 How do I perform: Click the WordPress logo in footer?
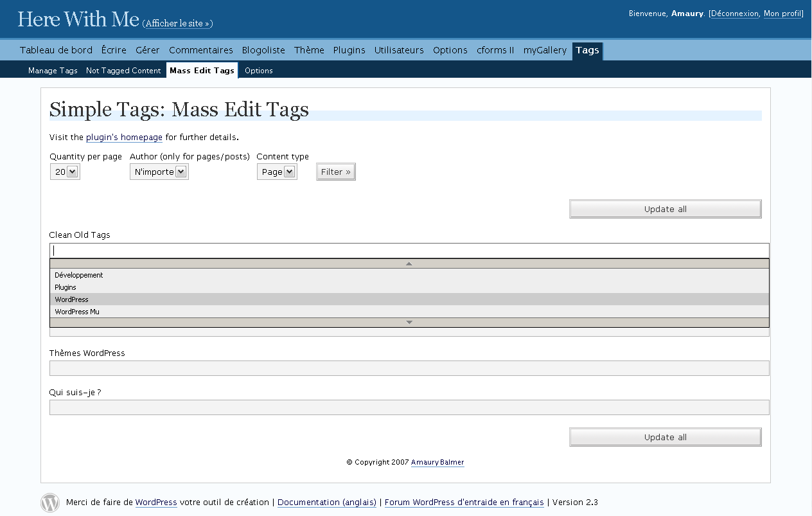50,503
